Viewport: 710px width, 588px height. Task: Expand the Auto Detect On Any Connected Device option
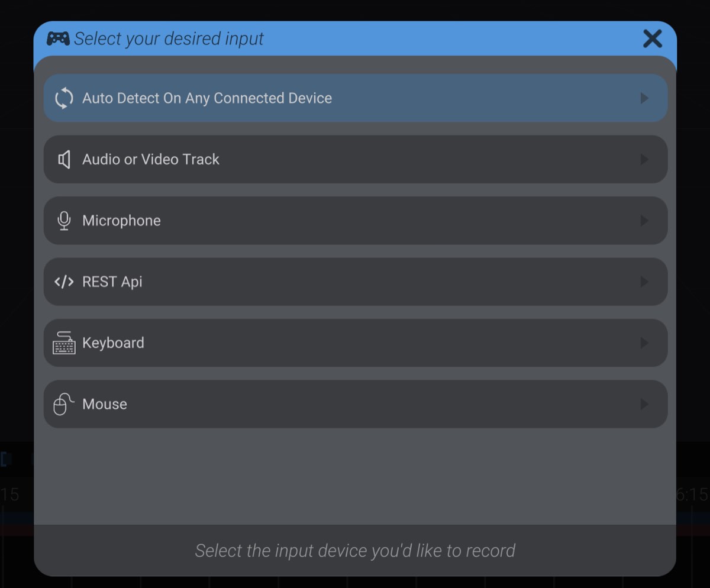point(645,98)
